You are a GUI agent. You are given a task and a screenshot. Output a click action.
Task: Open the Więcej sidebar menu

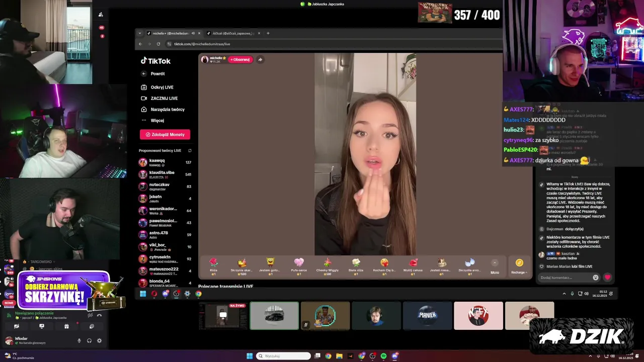tap(152, 120)
